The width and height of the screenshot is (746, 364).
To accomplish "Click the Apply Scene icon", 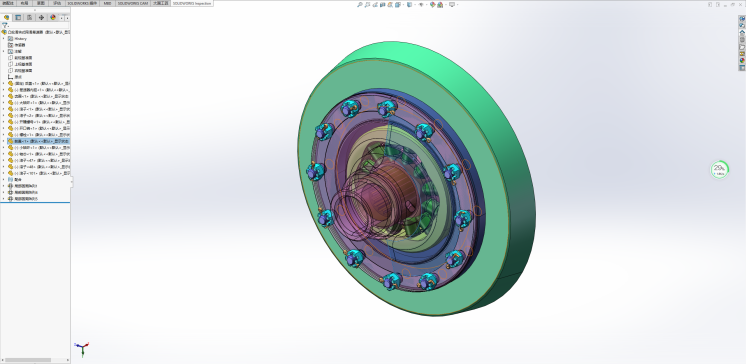I will [440, 5].
